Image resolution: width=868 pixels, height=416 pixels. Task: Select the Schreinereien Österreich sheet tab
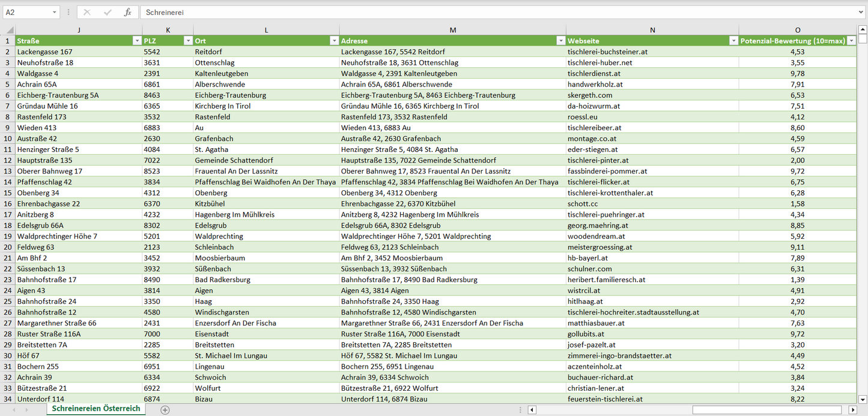[x=96, y=409]
